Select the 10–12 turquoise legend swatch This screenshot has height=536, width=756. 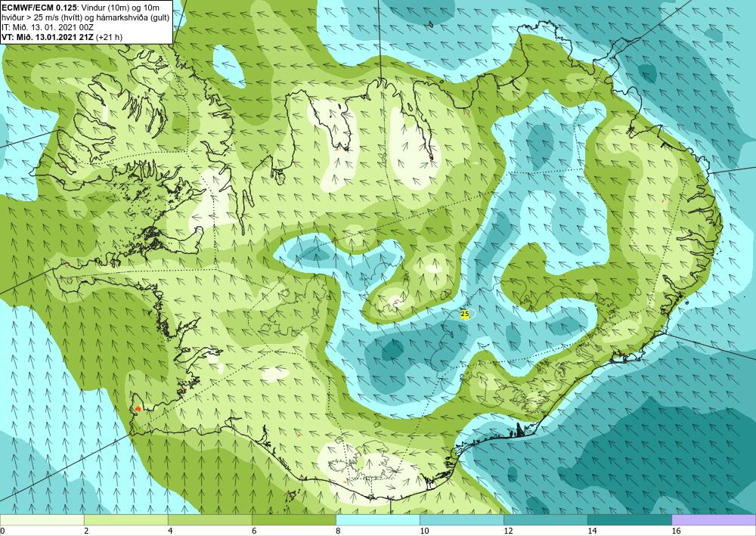point(461,520)
